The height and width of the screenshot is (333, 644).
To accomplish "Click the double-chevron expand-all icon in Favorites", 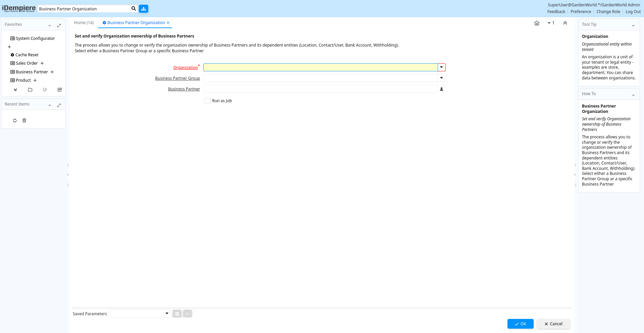I will pos(15,90).
